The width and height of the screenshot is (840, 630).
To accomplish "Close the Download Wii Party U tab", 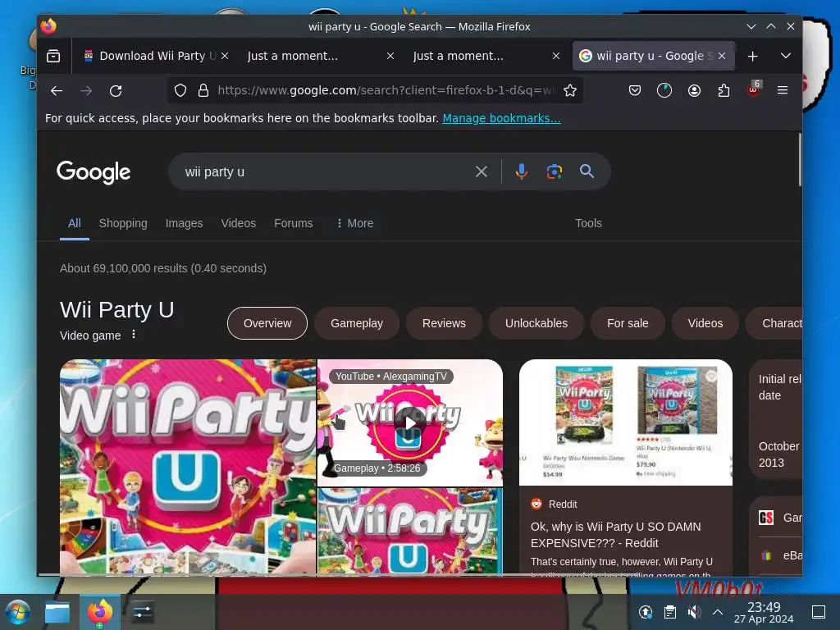I will coord(225,56).
